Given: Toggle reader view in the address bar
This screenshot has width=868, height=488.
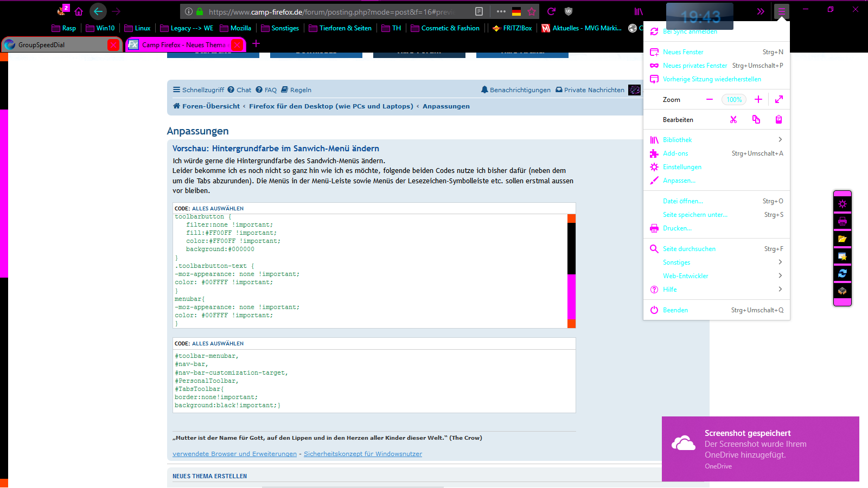Looking at the screenshot, I should point(478,11).
